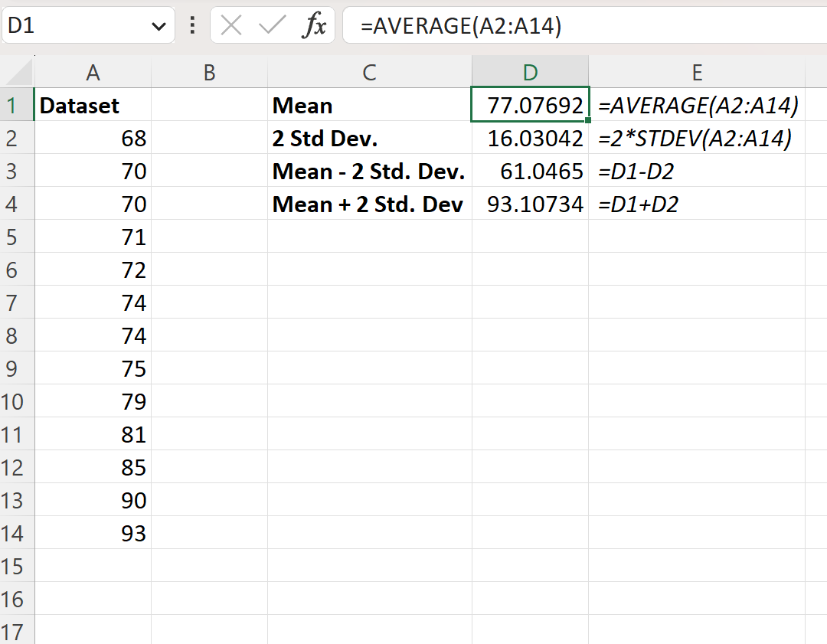Click the Cancel (X) icon on formula bar
Screen dimensions: 827x644
(230, 25)
